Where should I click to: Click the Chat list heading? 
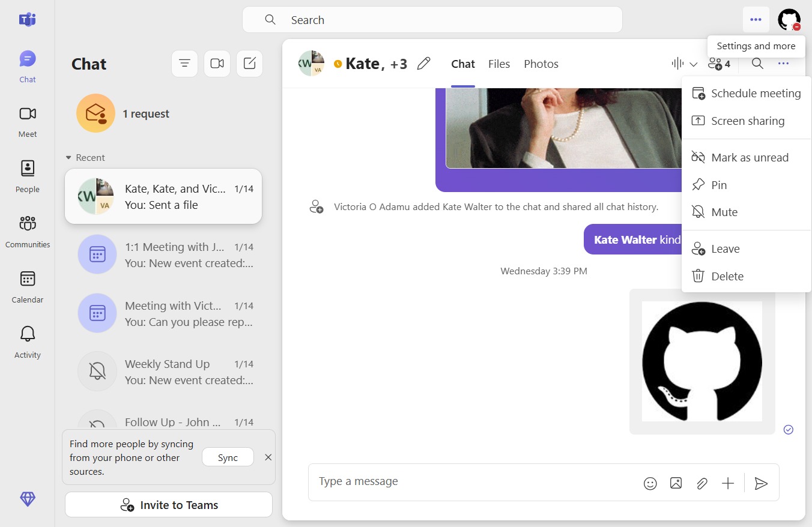[89, 64]
